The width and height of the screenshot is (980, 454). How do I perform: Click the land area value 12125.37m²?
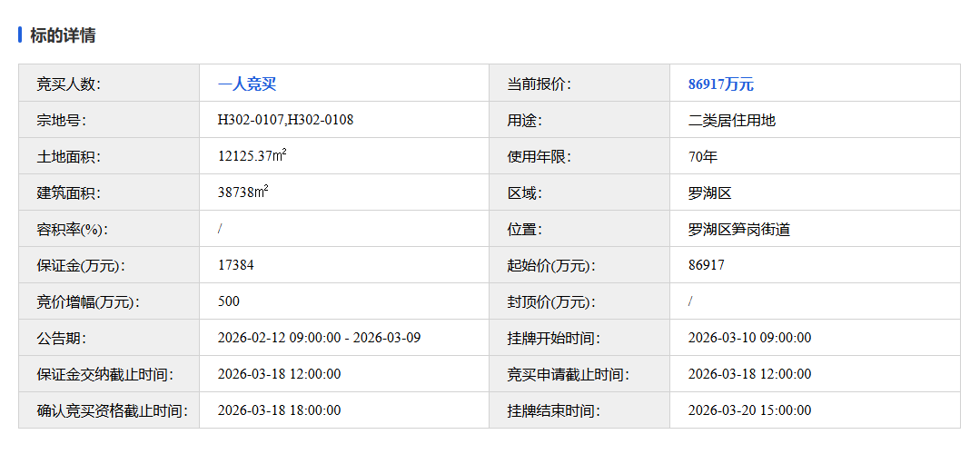point(252,156)
